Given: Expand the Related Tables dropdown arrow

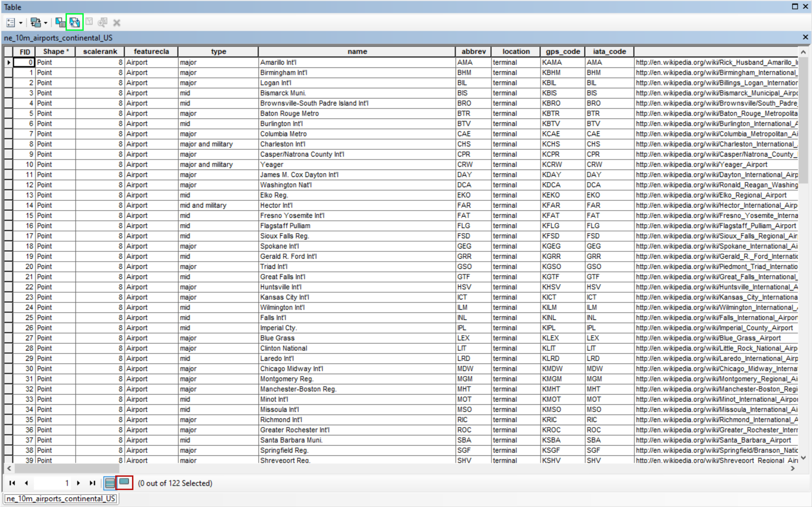Looking at the screenshot, I should pyautogui.click(x=46, y=23).
